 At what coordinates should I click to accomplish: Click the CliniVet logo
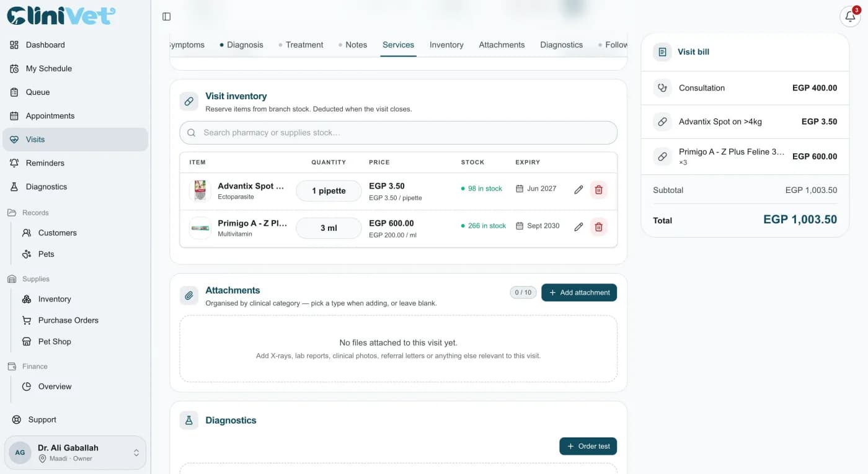61,16
